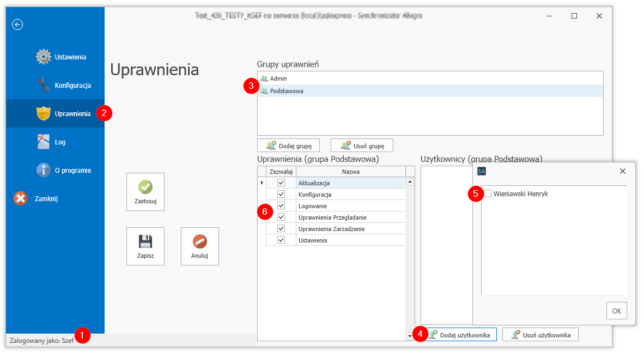Click the Usuń użytkownika button
The image size is (644, 357).
tap(540, 335)
